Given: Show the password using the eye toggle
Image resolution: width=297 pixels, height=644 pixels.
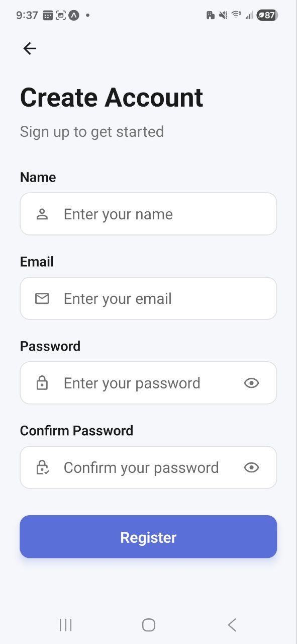Looking at the screenshot, I should (x=251, y=383).
